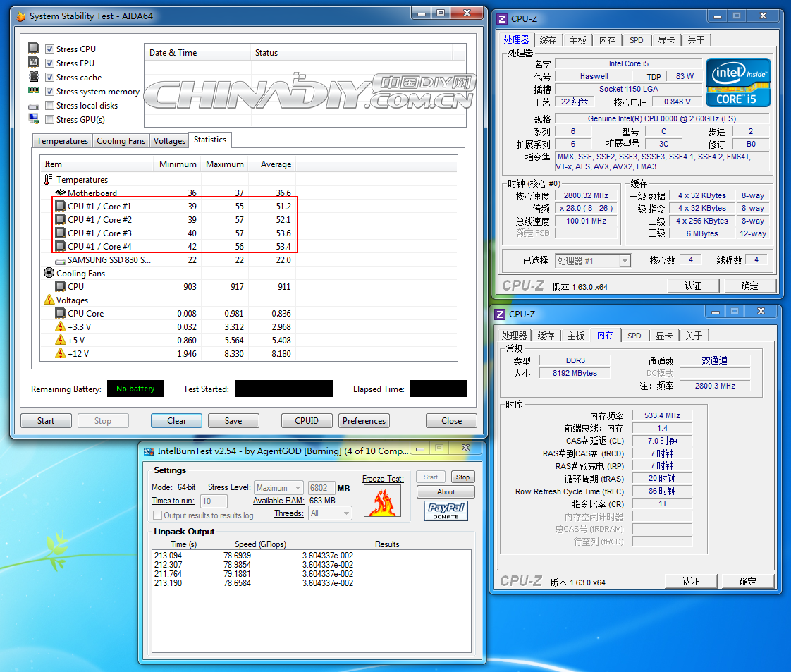Open the Threads dropdown set to All

tap(329, 513)
